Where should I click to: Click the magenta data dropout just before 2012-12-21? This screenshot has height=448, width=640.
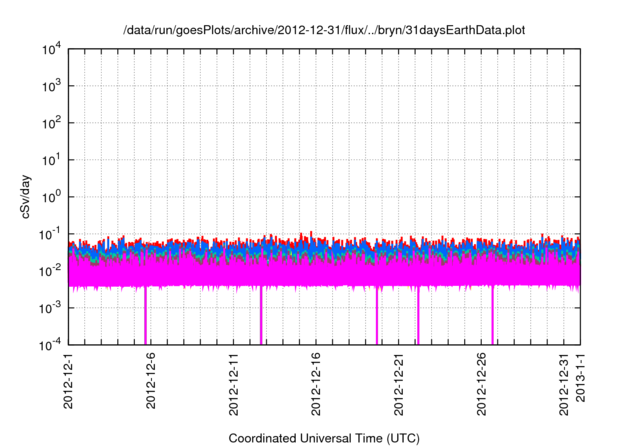coord(377,316)
